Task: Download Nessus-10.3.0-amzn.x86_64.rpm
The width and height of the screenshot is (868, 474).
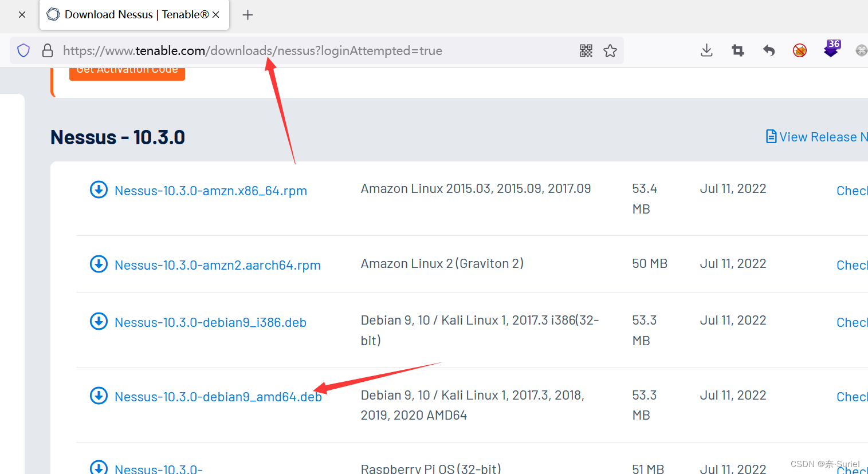Action: pos(211,191)
